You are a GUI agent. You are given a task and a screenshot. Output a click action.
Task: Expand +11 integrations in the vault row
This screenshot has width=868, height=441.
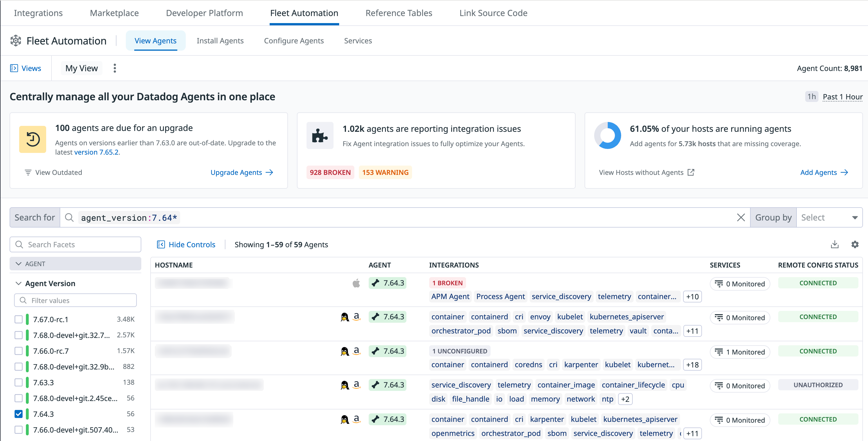coord(692,331)
